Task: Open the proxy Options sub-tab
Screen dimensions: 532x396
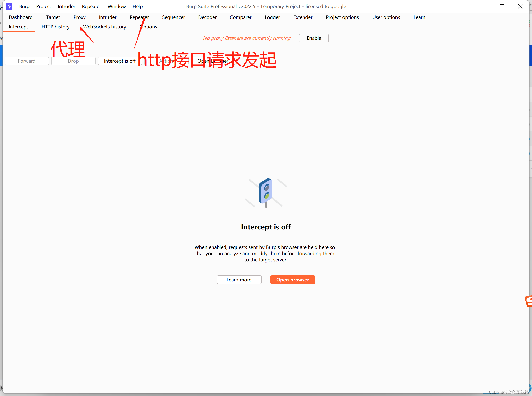Action: click(148, 27)
